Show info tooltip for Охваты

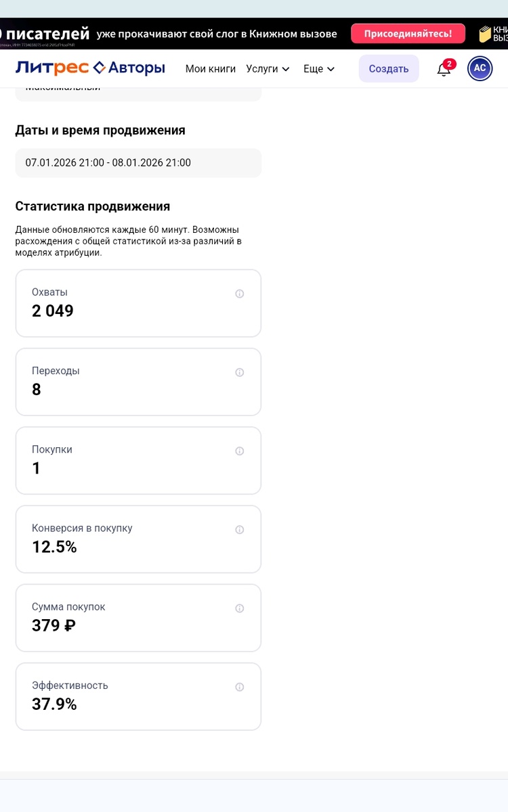point(239,294)
